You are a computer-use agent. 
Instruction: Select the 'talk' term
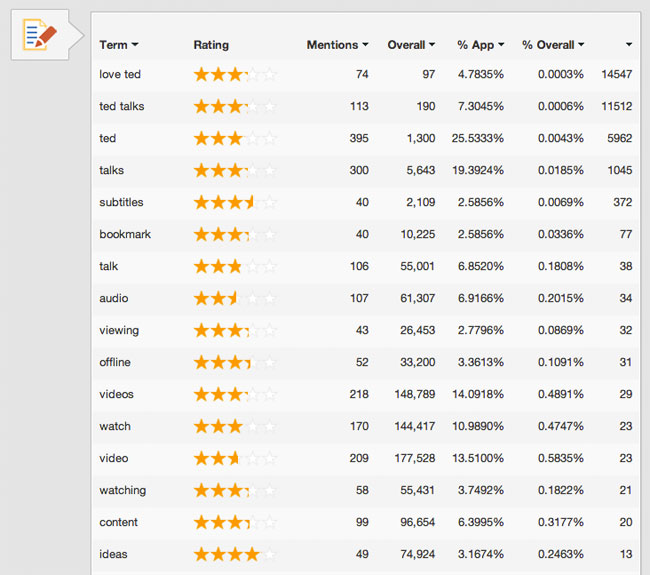point(108,266)
